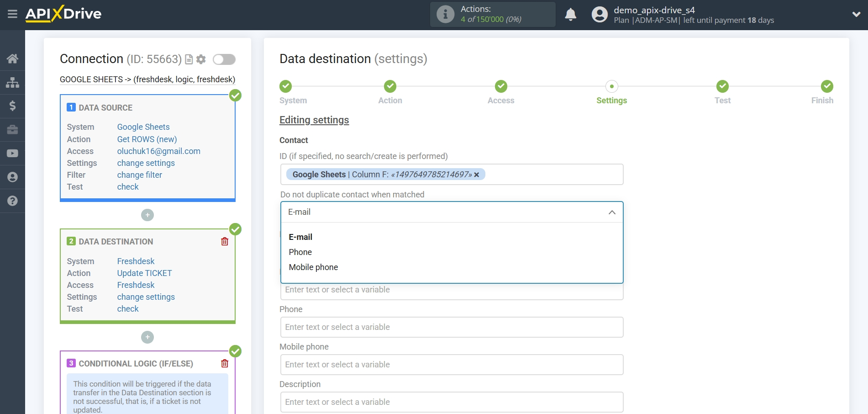Click the demo_apix-drive_s4 account name
Image resolution: width=868 pixels, height=414 pixels.
click(x=654, y=10)
